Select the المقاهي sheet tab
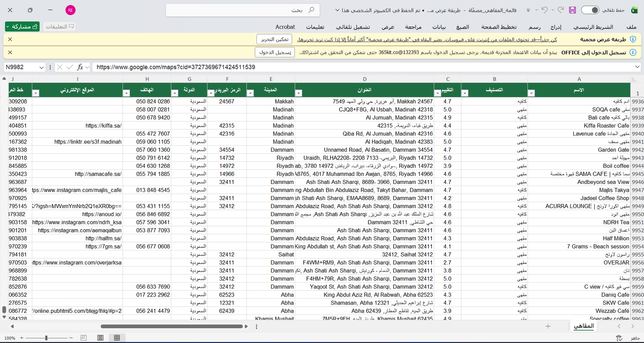Viewport: 644px width, 343px height. tap(584, 326)
